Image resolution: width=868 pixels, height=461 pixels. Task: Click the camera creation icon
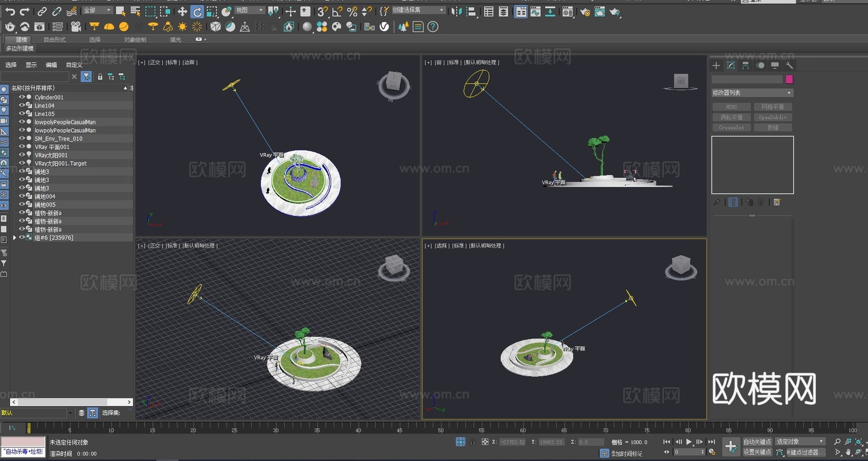(x=76, y=26)
